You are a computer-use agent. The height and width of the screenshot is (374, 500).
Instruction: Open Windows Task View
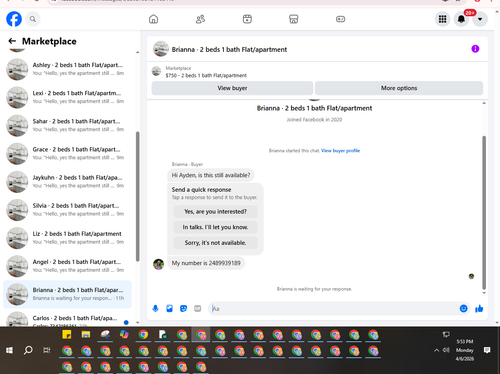coord(46,350)
